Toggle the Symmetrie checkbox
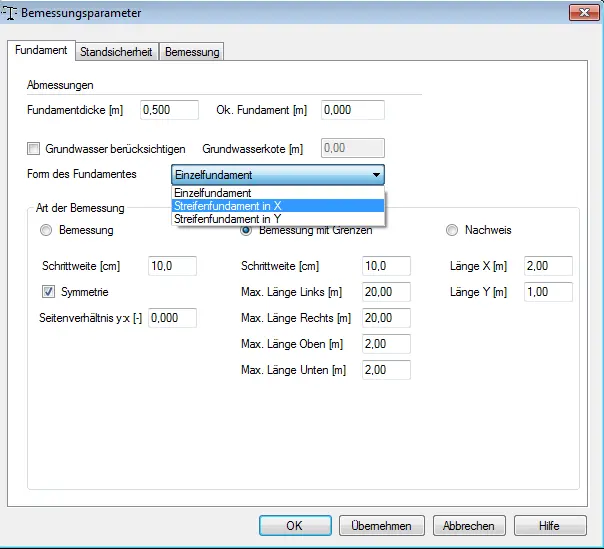The height and width of the screenshot is (549, 604). [x=49, y=292]
